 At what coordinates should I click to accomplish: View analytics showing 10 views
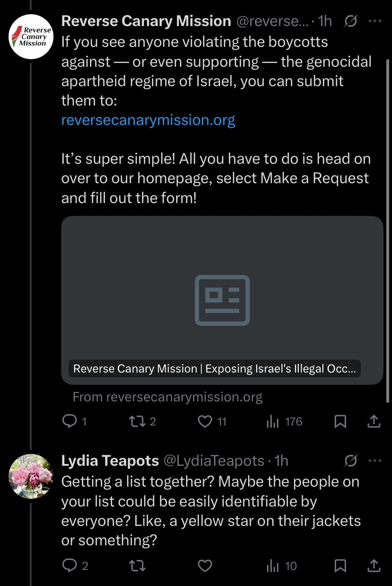[282, 565]
